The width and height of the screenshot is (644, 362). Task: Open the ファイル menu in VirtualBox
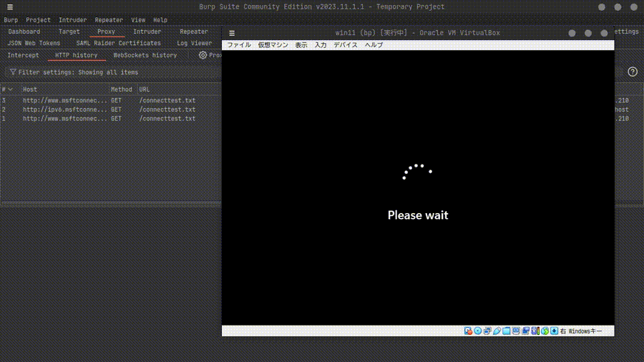click(239, 45)
